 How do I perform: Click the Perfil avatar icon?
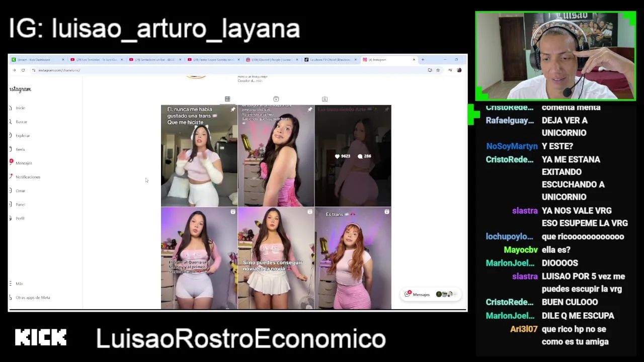click(11, 218)
